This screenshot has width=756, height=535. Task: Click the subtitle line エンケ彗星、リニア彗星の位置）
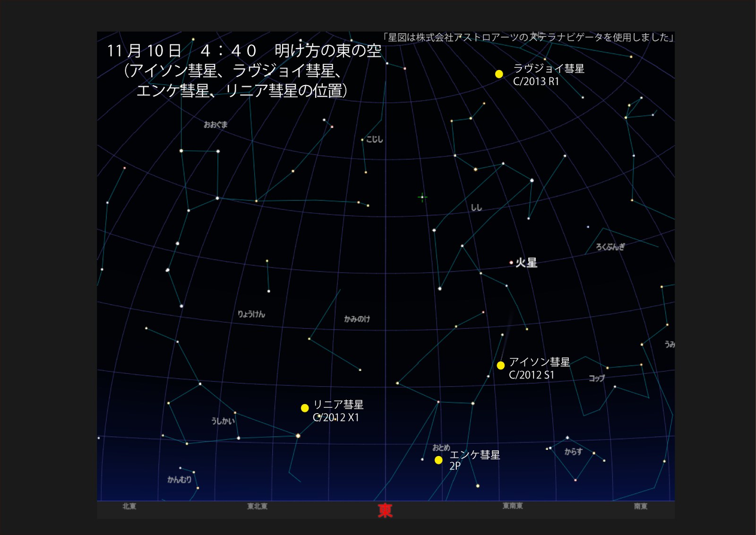(242, 90)
